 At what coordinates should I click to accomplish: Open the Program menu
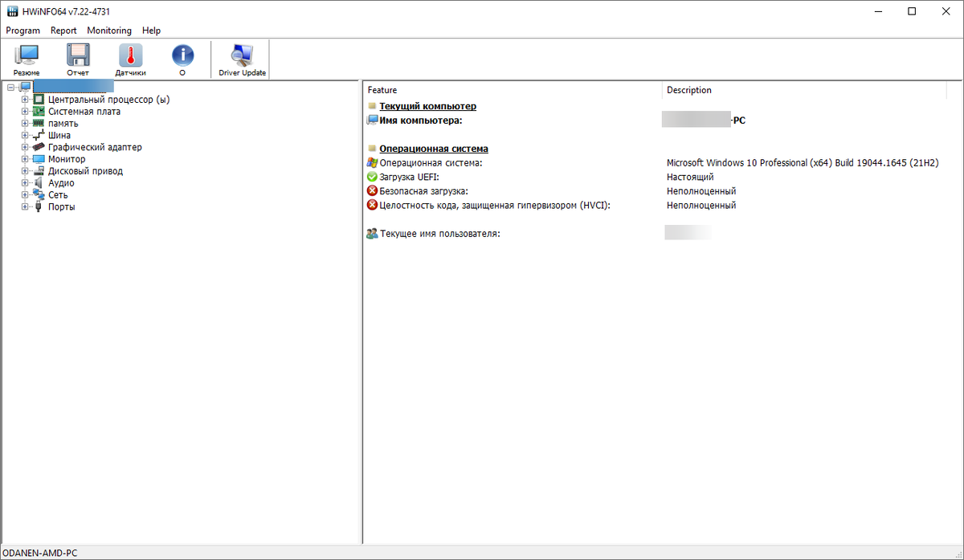[x=22, y=31]
